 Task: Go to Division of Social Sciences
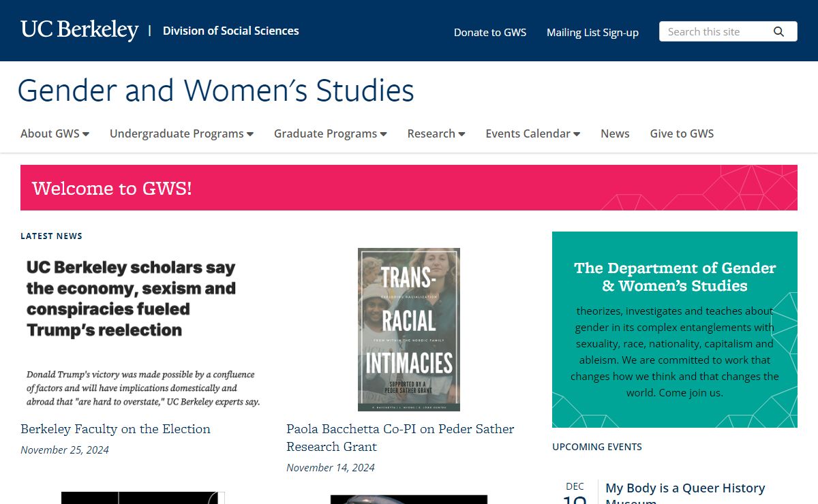coord(230,31)
